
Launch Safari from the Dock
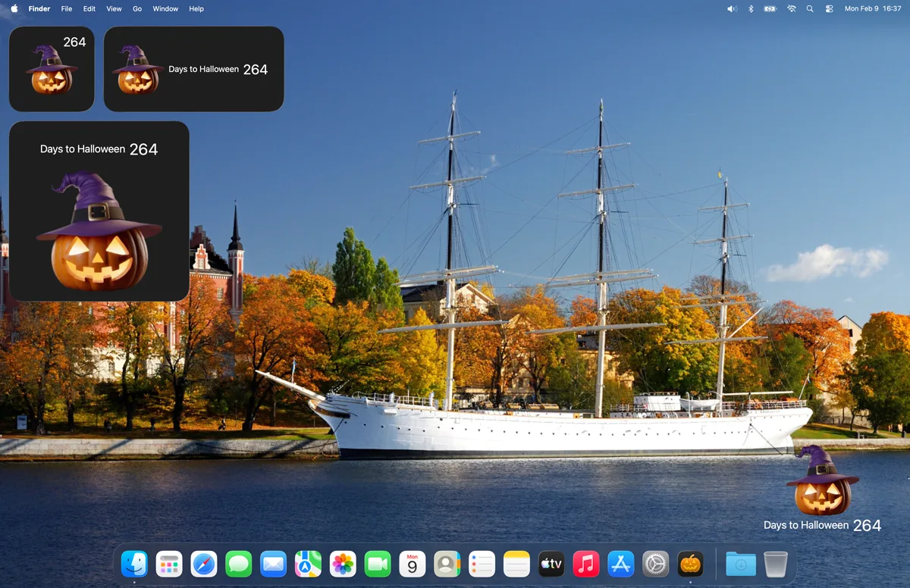click(x=204, y=564)
